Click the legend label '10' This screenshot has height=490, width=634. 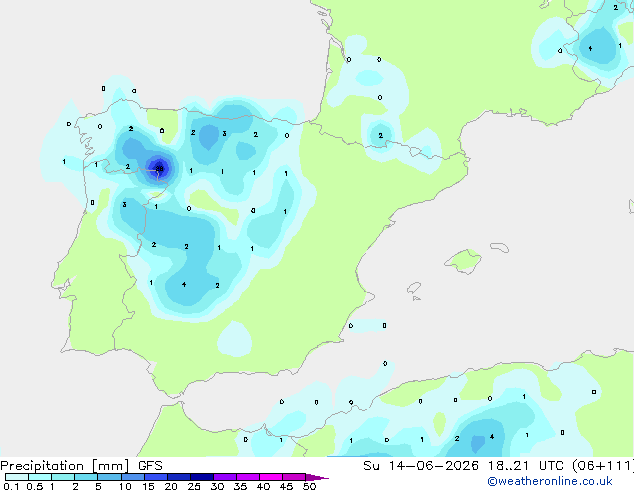pyautogui.click(x=125, y=486)
